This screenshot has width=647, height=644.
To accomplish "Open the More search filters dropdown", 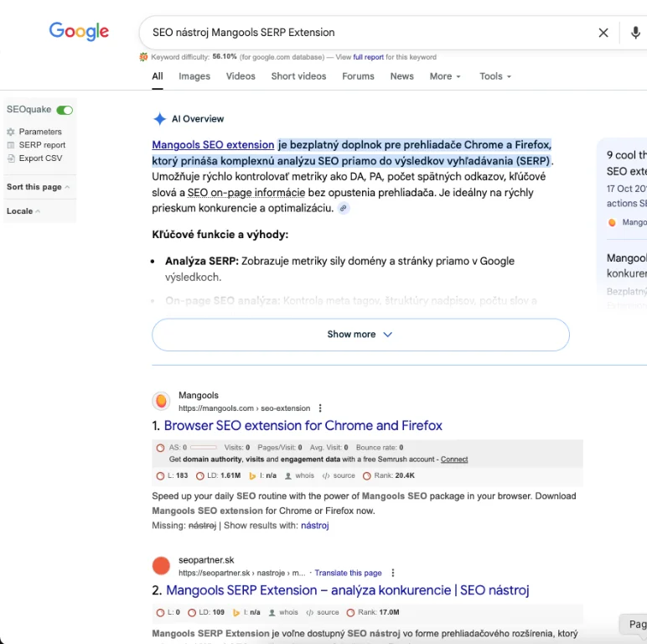I will pyautogui.click(x=445, y=76).
